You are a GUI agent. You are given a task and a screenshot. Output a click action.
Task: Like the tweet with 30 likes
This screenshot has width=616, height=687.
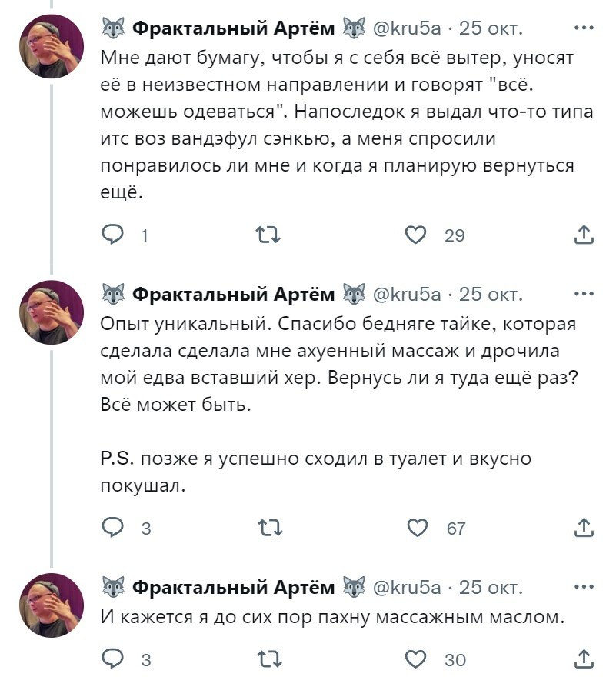[416, 659]
